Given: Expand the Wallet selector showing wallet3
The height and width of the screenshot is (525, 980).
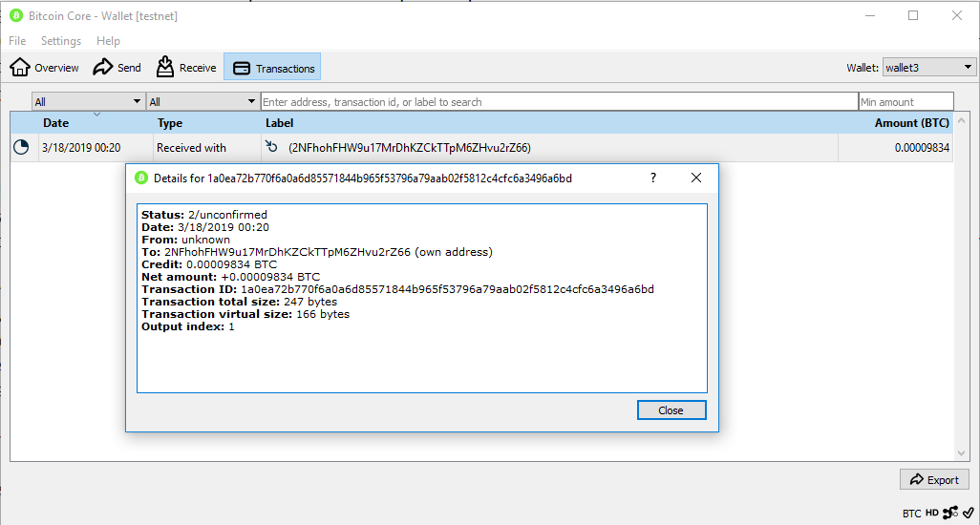Looking at the screenshot, I should pyautogui.click(x=928, y=68).
